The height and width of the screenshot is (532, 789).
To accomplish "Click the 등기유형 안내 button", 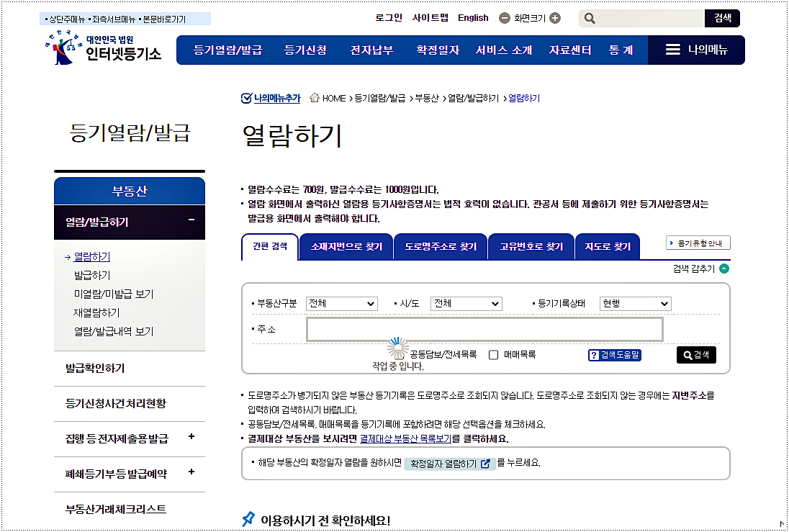I will (698, 243).
